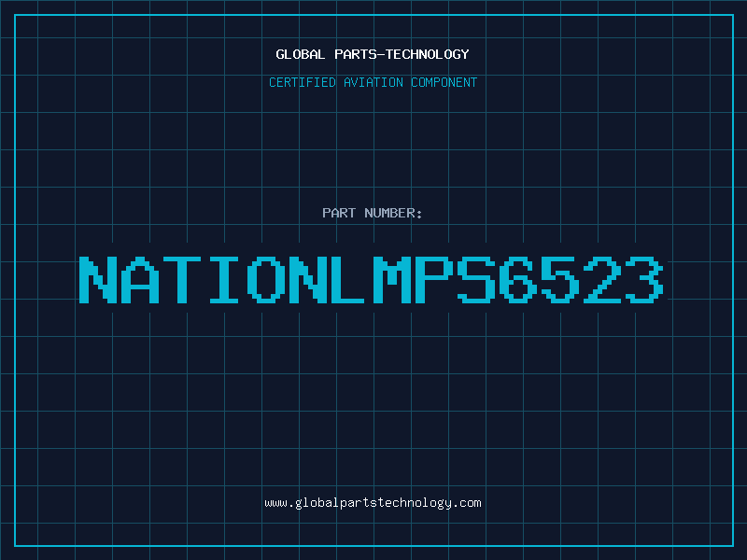This screenshot has height=560, width=747.
Task: Select the word GLOBAL in the heading
Action: [x=301, y=54]
